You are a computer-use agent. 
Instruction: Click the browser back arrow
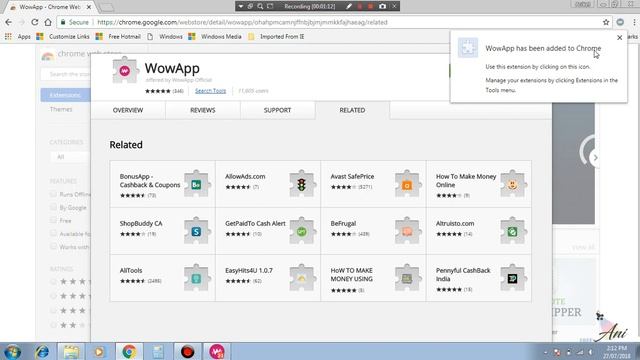tap(9, 22)
